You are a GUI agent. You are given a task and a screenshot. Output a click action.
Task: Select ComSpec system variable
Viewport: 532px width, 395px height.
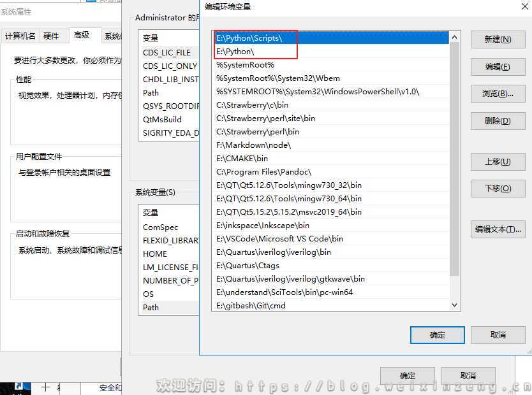[x=169, y=227]
